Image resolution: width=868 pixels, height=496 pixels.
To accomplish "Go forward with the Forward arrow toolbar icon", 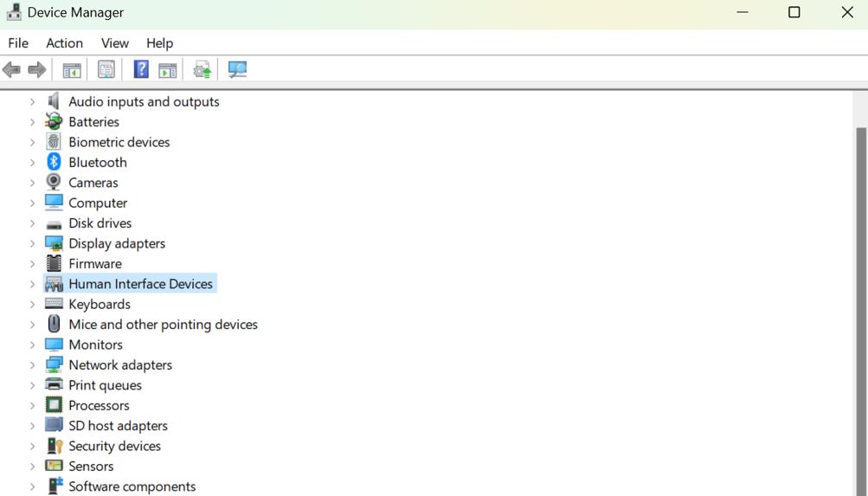I will point(37,70).
